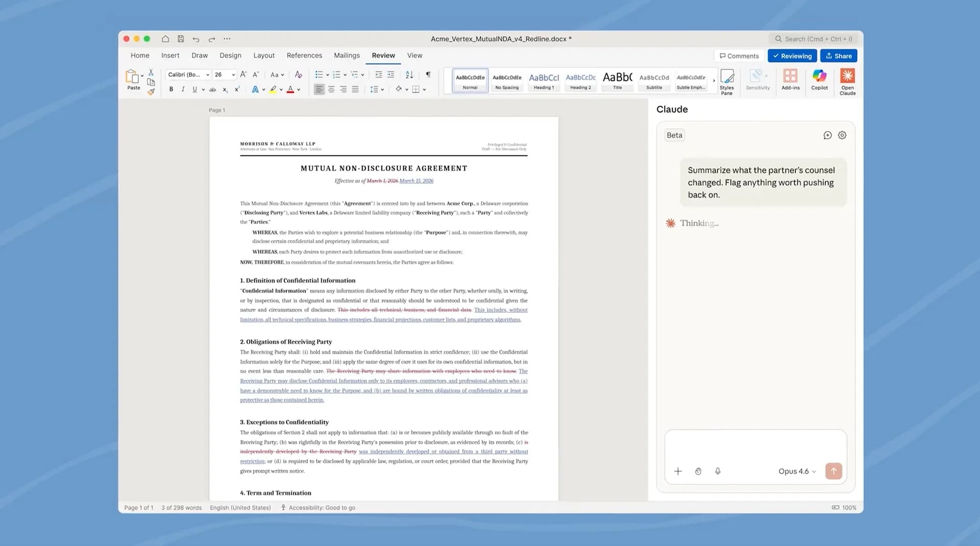Click the Share button
This screenshot has height=546, width=980.
(x=838, y=56)
